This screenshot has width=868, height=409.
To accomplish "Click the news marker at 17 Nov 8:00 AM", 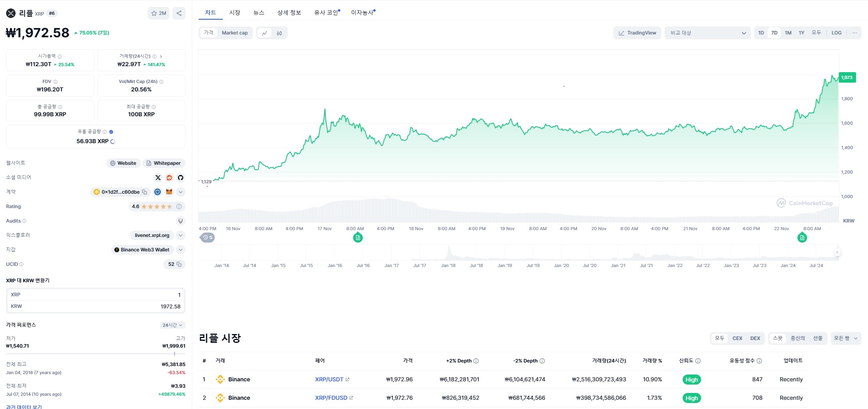I will 358,238.
